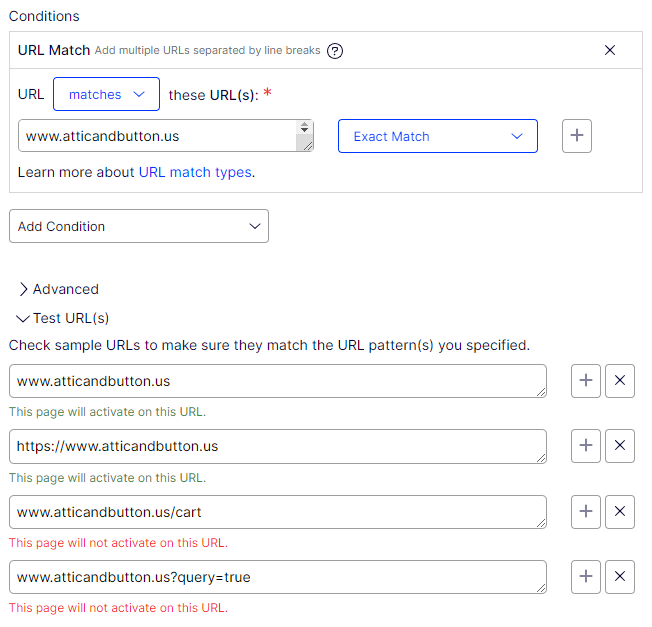
Task: Open the Add Condition dropdown
Action: click(139, 226)
